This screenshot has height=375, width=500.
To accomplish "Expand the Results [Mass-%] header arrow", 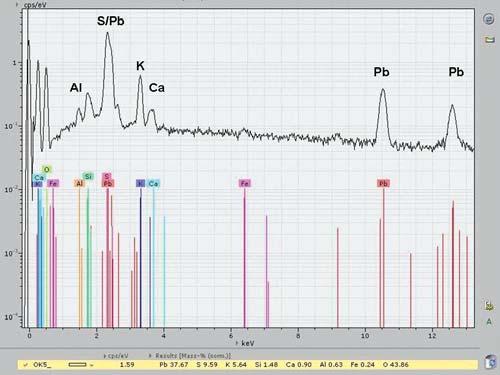I will click(x=150, y=356).
